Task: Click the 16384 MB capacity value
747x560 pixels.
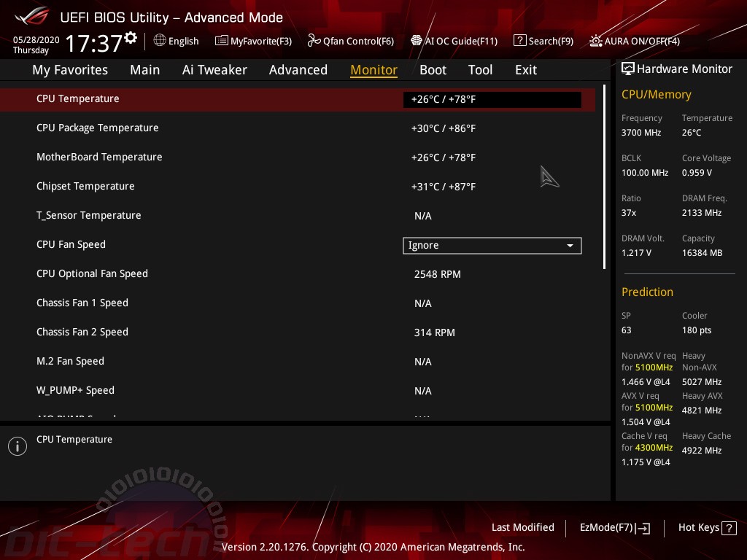Action: (x=702, y=253)
